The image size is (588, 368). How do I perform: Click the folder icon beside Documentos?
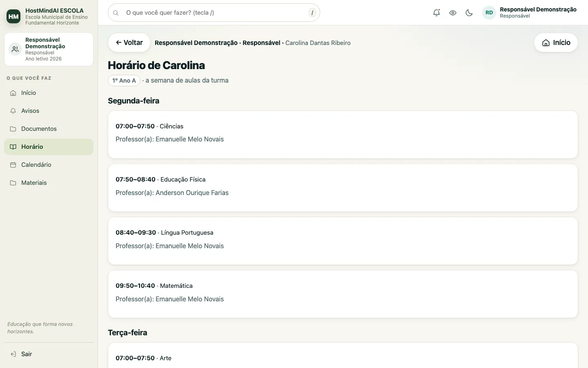(x=13, y=129)
